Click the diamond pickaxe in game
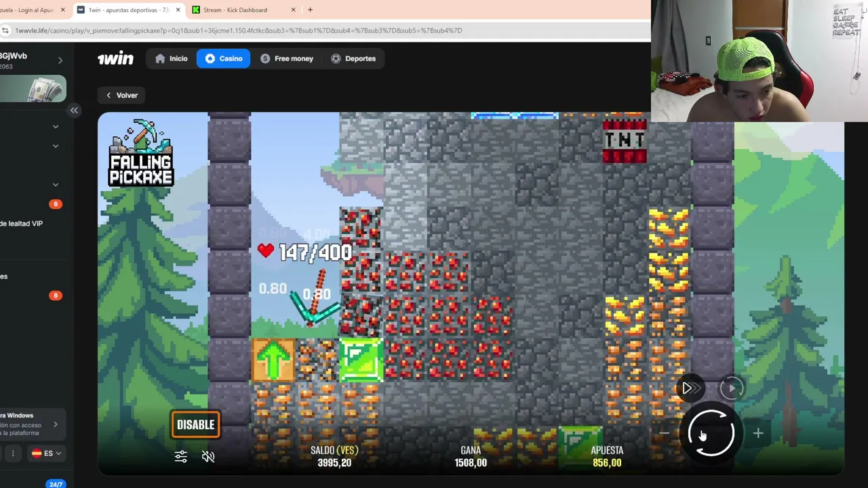This screenshot has width=868, height=488. (315, 299)
